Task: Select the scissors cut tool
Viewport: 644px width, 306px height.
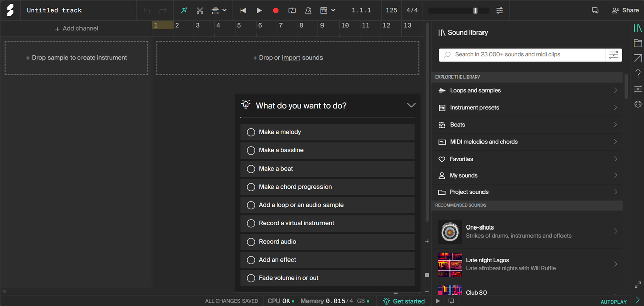Action: 200,10
